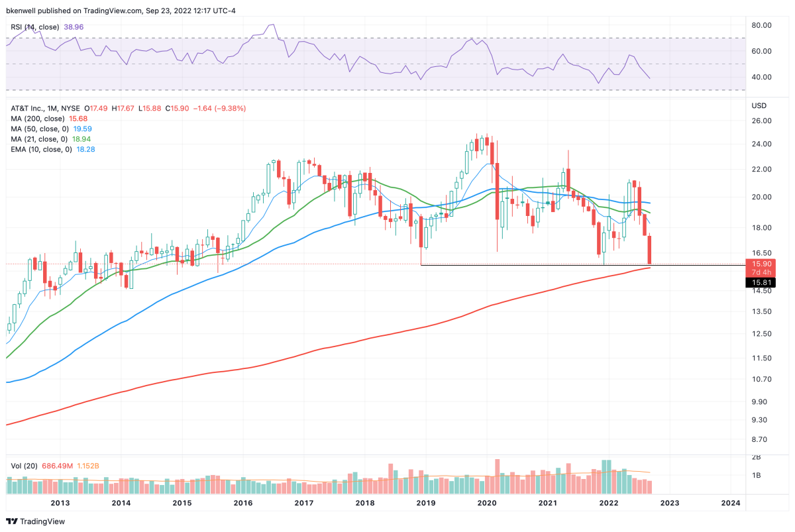The width and height of the screenshot is (795, 532).
Task: Click the 2018 year on the time axis
Action: point(365,504)
